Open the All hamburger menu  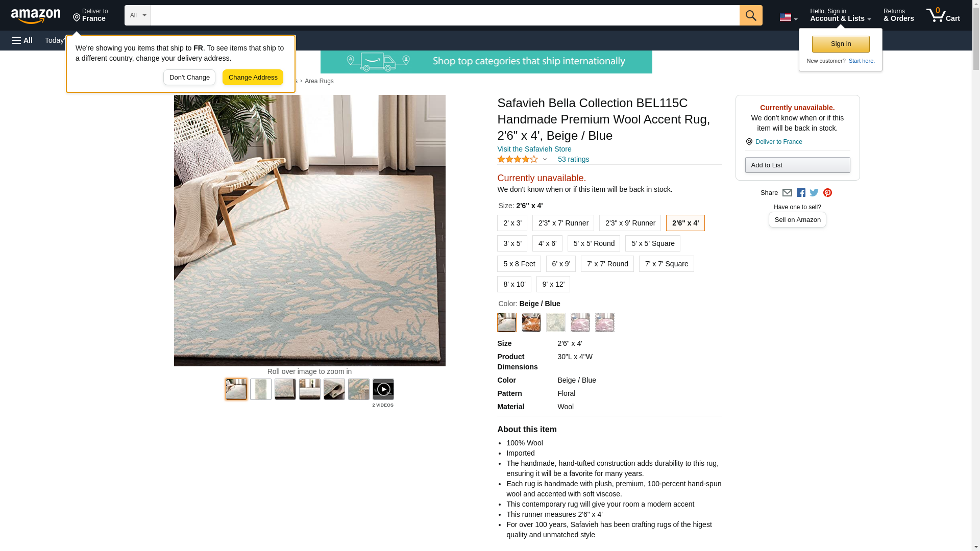click(22, 40)
